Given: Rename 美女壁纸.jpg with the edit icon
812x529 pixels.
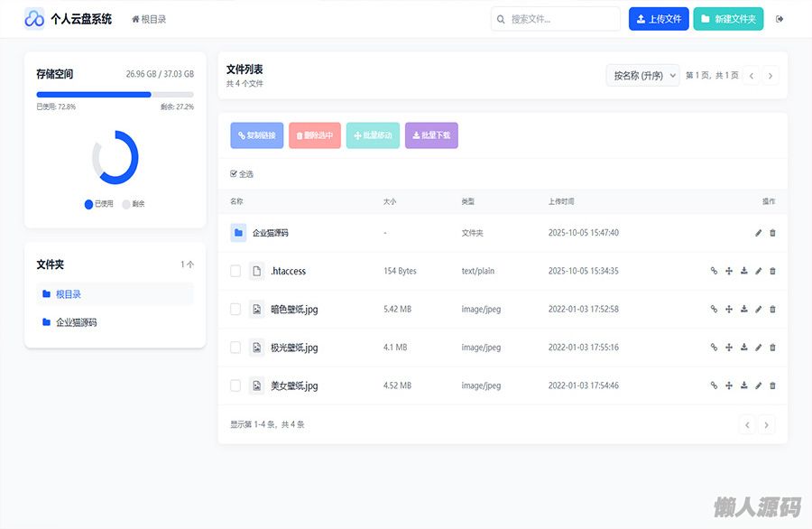Looking at the screenshot, I should [x=759, y=385].
